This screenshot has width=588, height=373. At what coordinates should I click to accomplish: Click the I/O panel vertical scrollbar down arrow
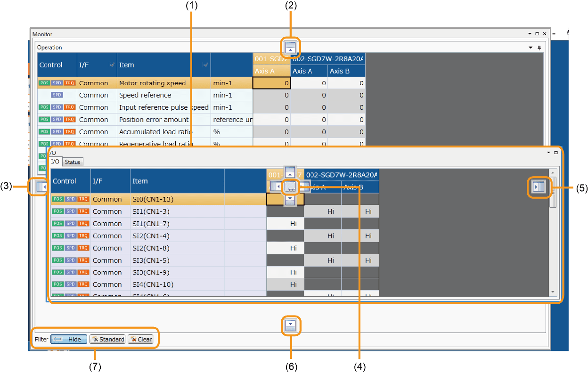click(x=553, y=292)
